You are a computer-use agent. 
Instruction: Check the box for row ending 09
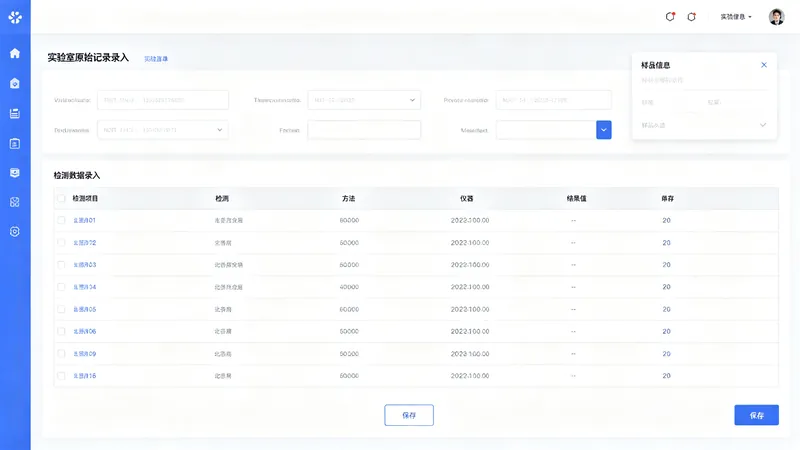61,354
